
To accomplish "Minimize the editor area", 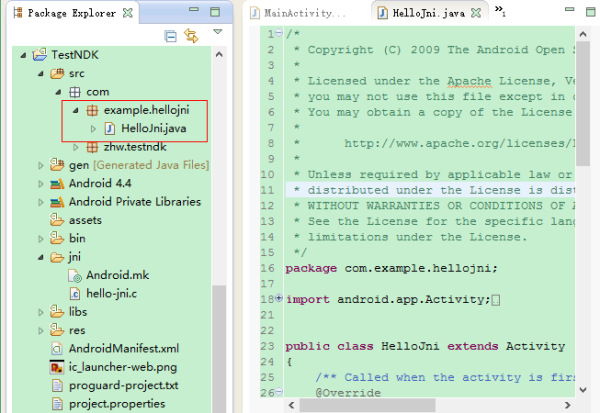I will 570,9.
